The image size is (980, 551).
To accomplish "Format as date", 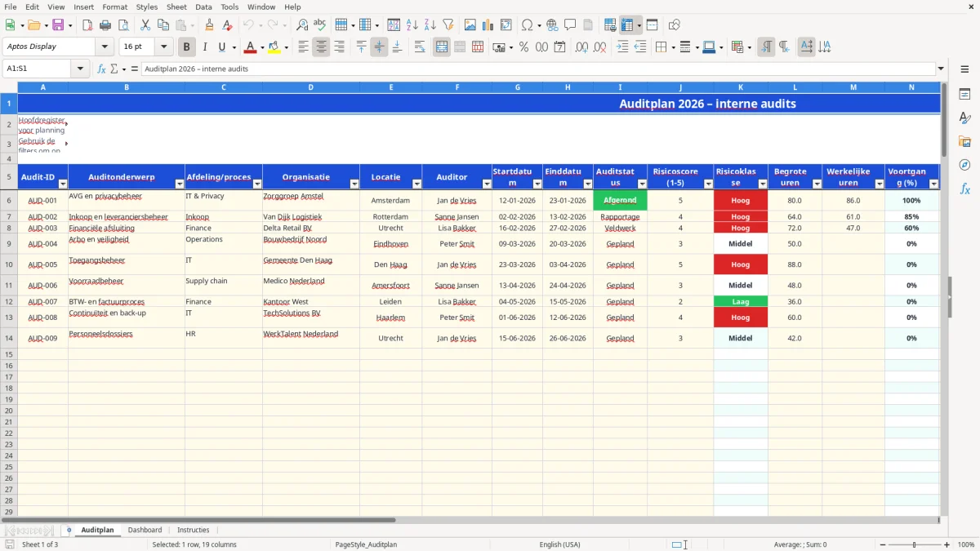I will tap(560, 47).
